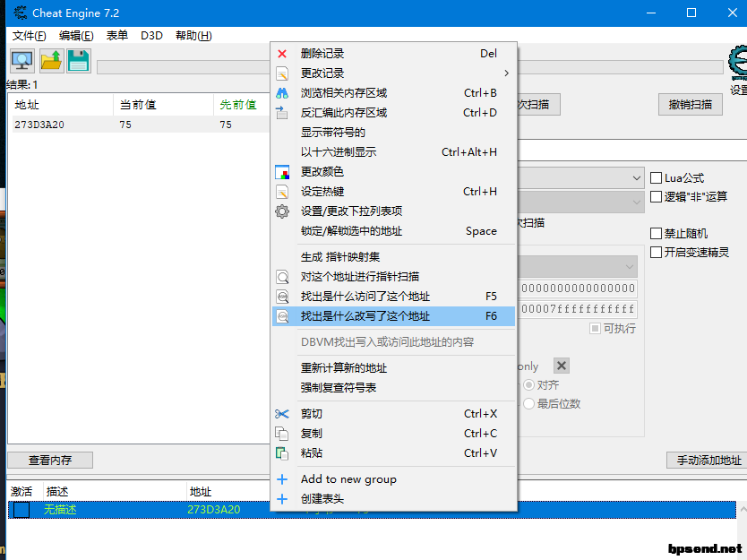Click the 更改颜色 color icon
The width and height of the screenshot is (747, 560).
282,171
